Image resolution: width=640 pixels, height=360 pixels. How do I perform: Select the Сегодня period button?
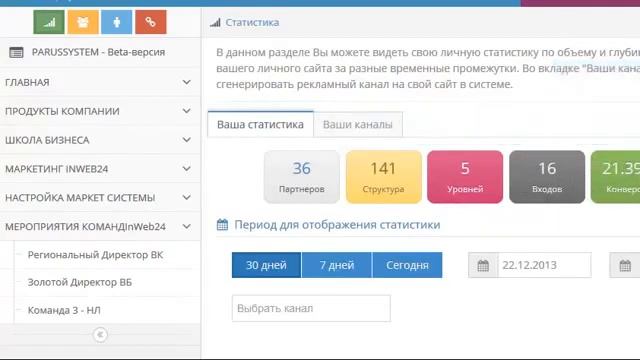point(407,265)
